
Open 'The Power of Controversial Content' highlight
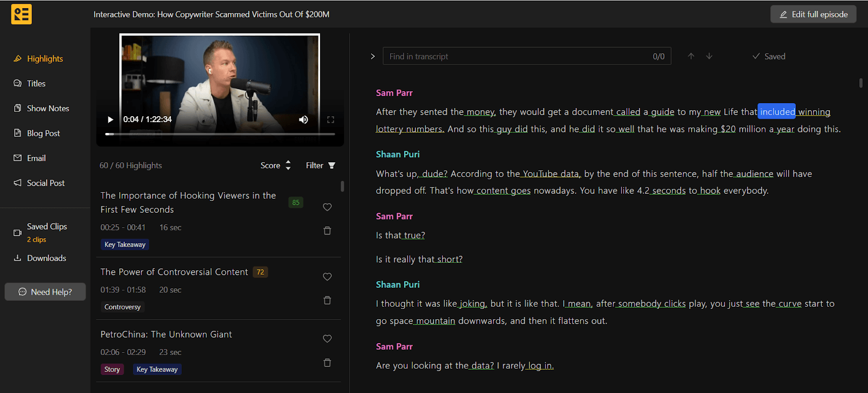[x=174, y=272]
